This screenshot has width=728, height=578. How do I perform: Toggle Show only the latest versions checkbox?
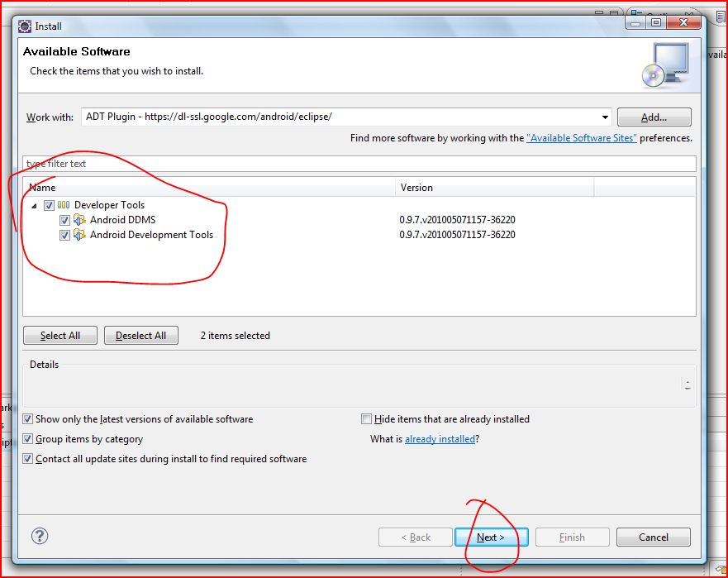28,419
